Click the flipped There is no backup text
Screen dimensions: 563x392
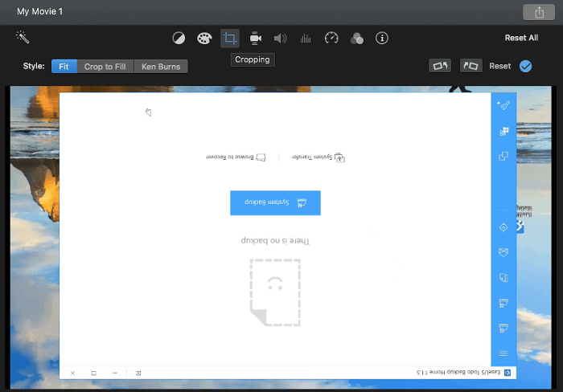click(x=275, y=241)
